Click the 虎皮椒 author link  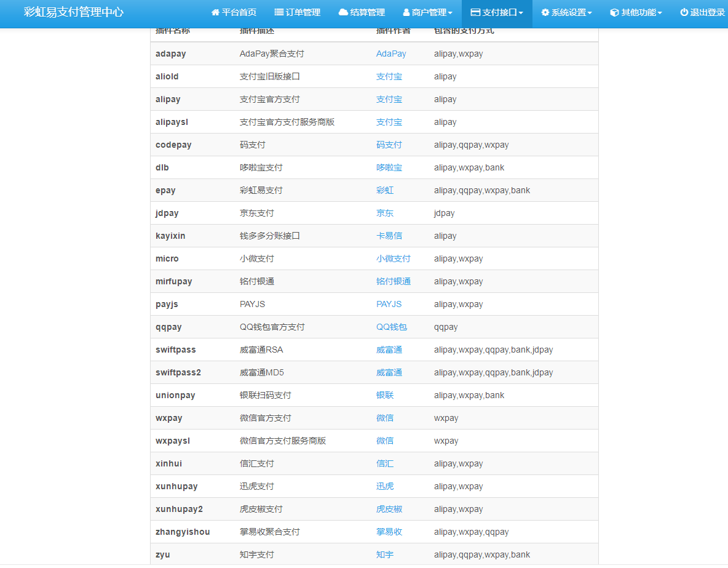389,509
